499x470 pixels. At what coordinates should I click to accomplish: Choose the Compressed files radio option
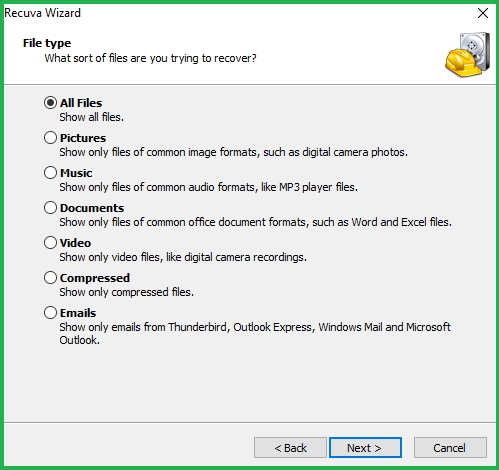click(x=50, y=278)
